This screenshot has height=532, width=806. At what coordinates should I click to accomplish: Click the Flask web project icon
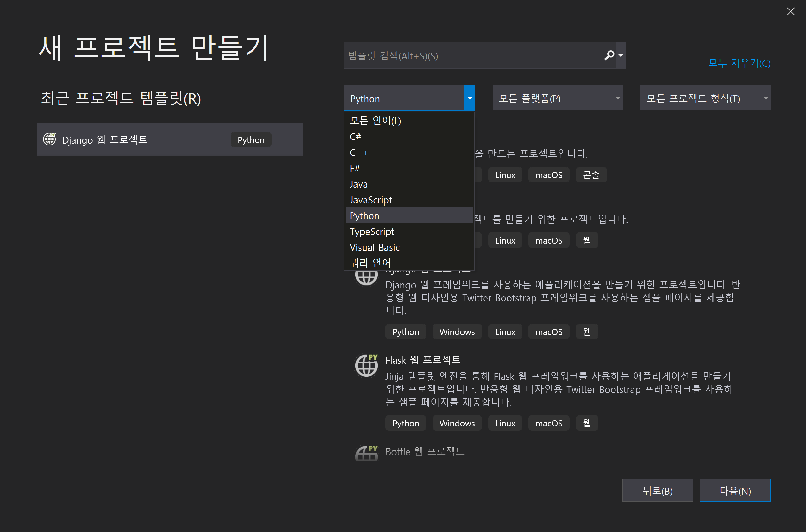[366, 366]
